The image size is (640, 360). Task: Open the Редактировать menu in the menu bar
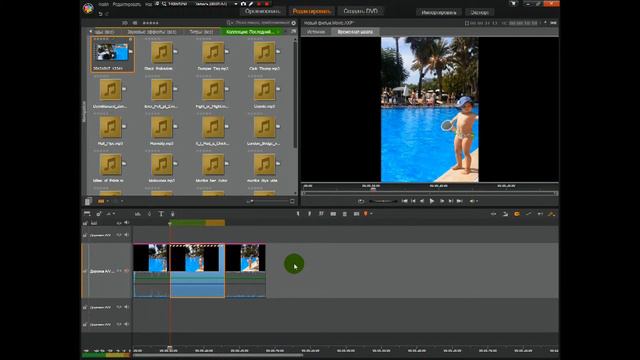click(127, 4)
